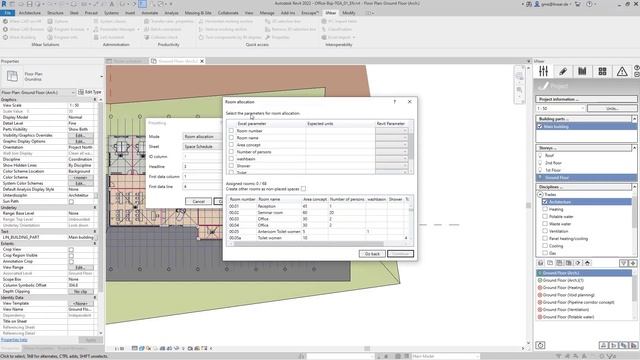The height and width of the screenshot is (360, 640).
Task: Click the filter funnel icon above view list
Action: click(623, 263)
